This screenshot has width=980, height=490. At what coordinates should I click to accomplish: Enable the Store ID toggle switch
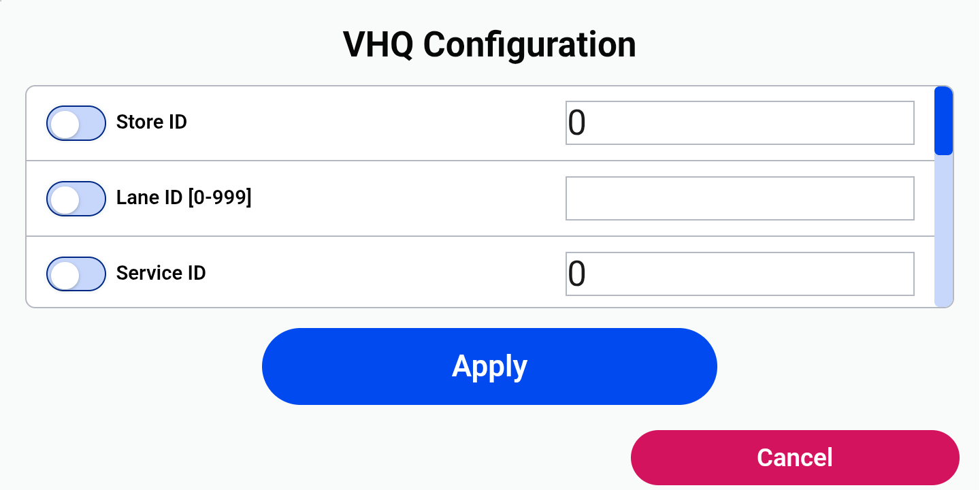pyautogui.click(x=76, y=123)
